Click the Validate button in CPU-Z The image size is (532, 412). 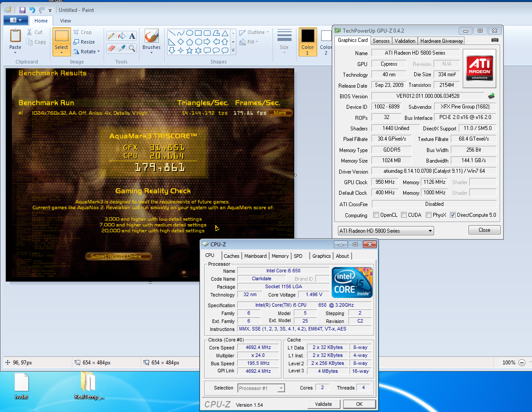pos(324,404)
